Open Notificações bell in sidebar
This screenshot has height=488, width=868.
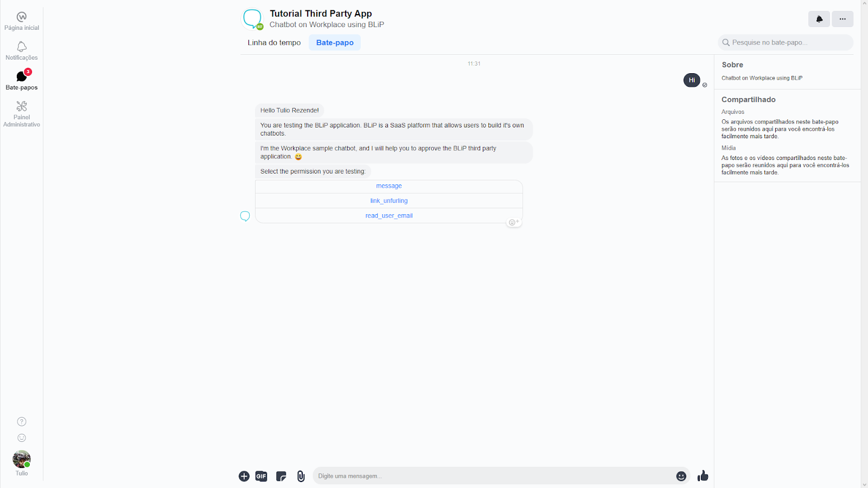[22, 51]
